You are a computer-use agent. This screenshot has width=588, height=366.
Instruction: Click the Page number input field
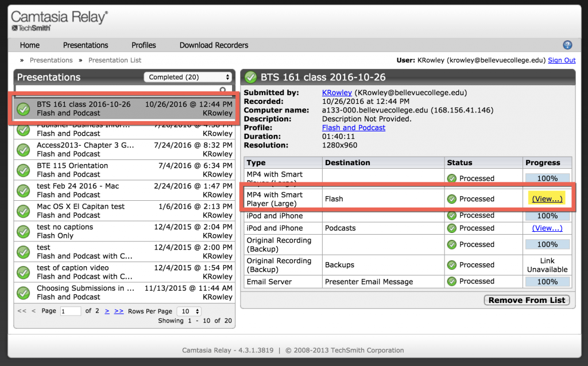(71, 312)
